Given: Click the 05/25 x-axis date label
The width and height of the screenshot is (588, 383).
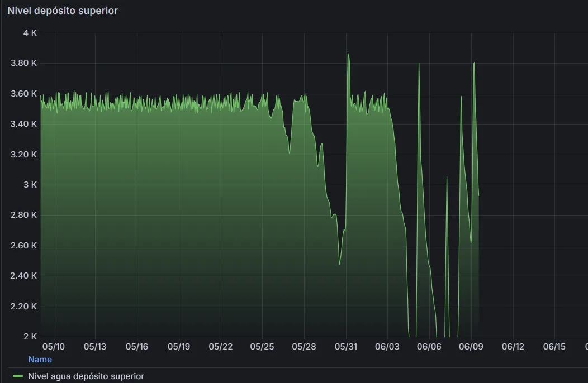Looking at the screenshot, I should 262,347.
